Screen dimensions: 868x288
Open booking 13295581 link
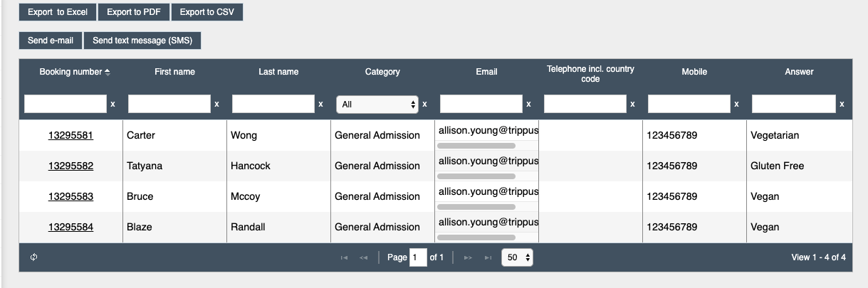[70, 135]
